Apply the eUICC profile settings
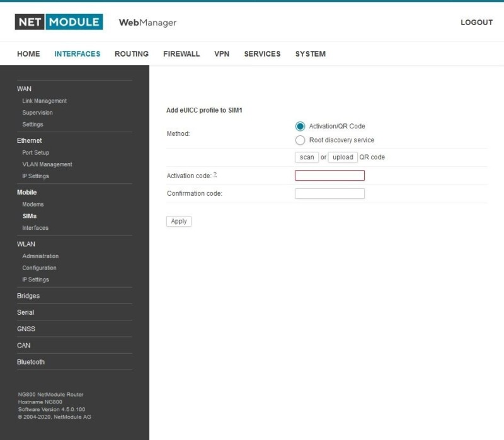 point(178,221)
